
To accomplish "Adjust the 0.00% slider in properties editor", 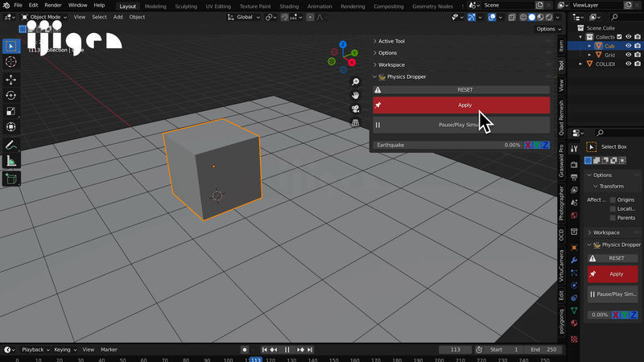I will point(599,315).
